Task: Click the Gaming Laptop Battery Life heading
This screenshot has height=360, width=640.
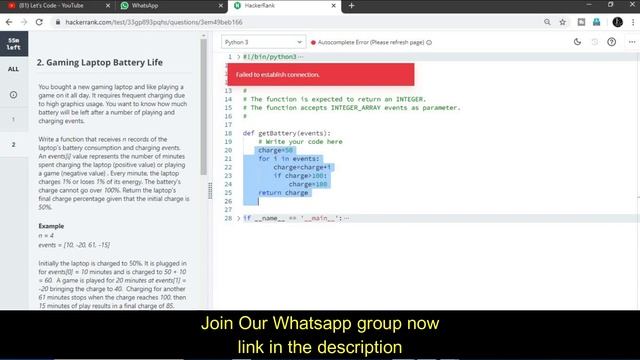Action: click(x=100, y=62)
